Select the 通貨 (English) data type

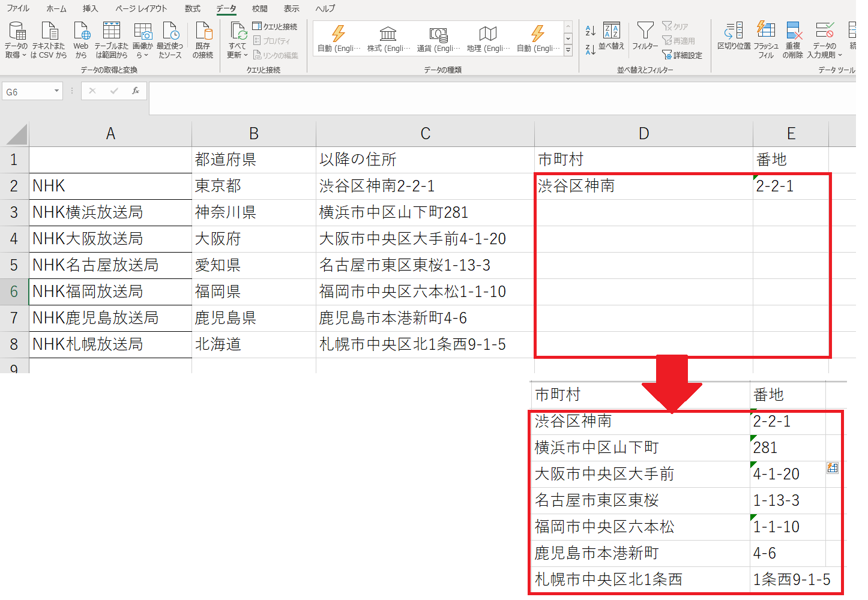(438, 39)
